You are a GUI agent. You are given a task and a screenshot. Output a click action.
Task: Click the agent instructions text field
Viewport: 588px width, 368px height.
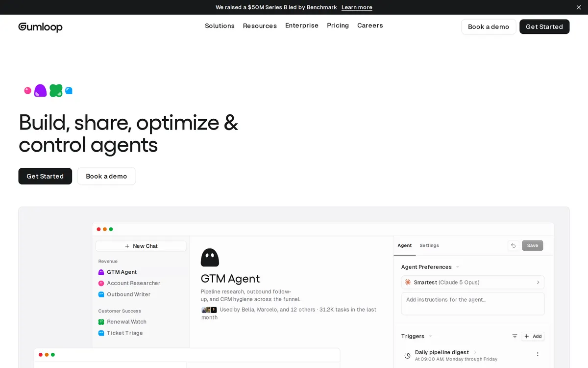(x=473, y=304)
